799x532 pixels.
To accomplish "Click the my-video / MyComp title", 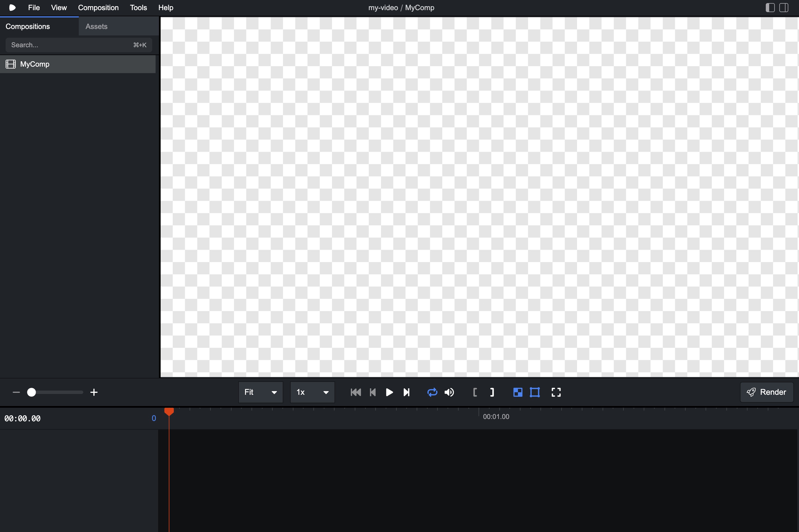I will point(401,8).
